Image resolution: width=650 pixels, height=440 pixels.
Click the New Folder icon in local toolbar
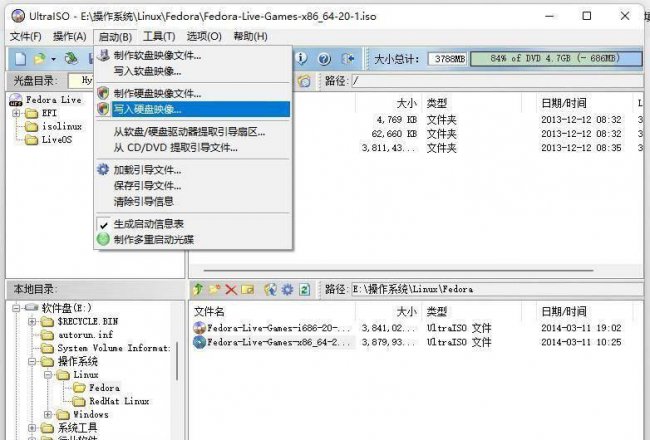214,289
